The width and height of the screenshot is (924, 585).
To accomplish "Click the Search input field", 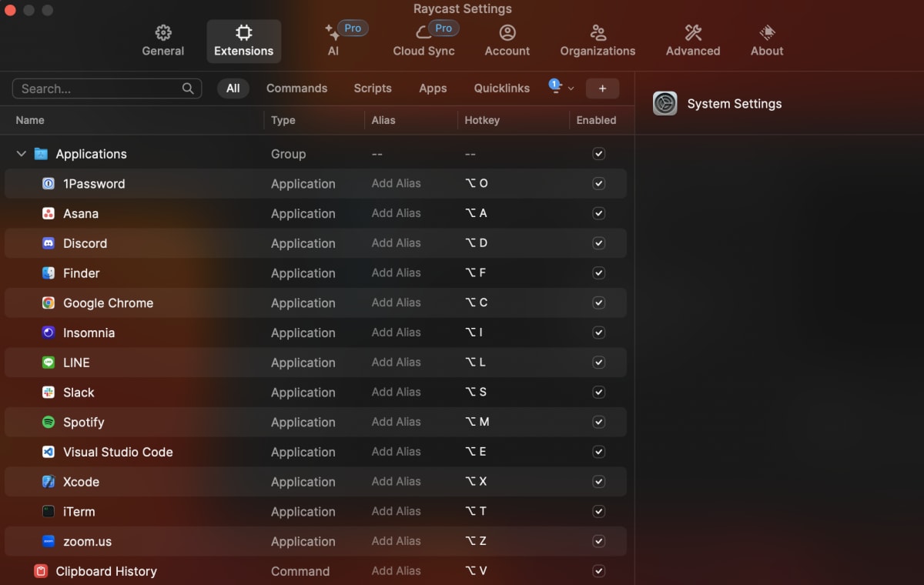I will point(107,89).
